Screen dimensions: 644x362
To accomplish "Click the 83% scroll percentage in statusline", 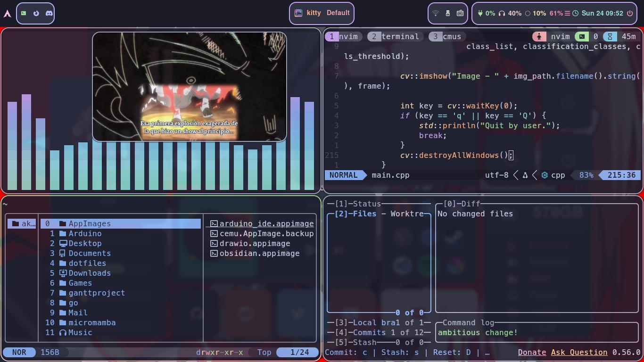I will pyautogui.click(x=586, y=175).
